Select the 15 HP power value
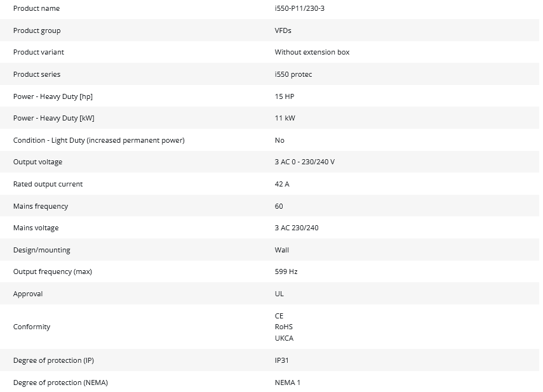Viewport: 543px width, 392px height. [285, 96]
